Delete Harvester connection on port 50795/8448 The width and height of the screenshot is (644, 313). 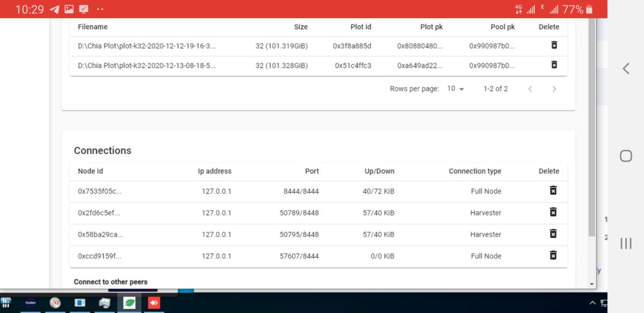pos(553,234)
